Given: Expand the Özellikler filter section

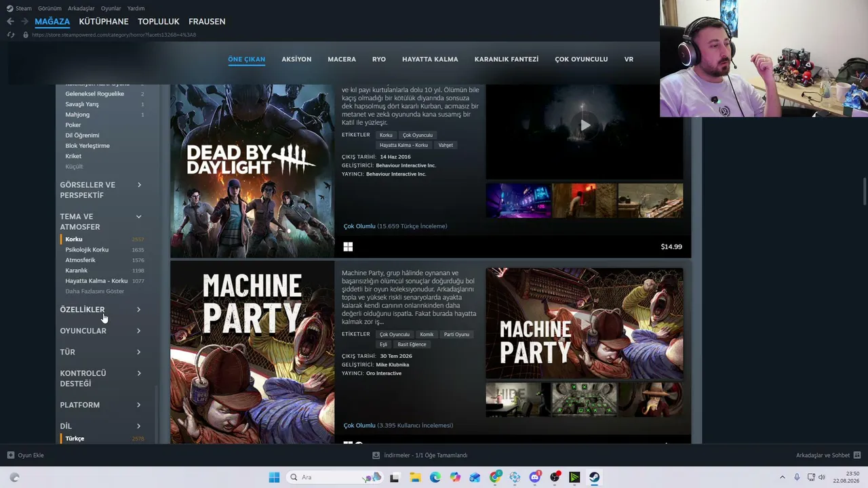Looking at the screenshot, I should pos(101,310).
